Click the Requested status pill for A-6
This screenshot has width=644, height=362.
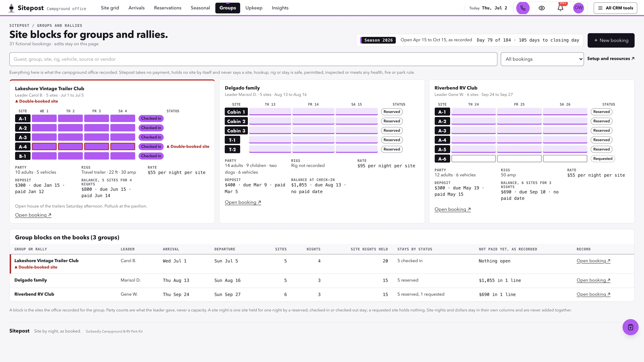[603, 159]
